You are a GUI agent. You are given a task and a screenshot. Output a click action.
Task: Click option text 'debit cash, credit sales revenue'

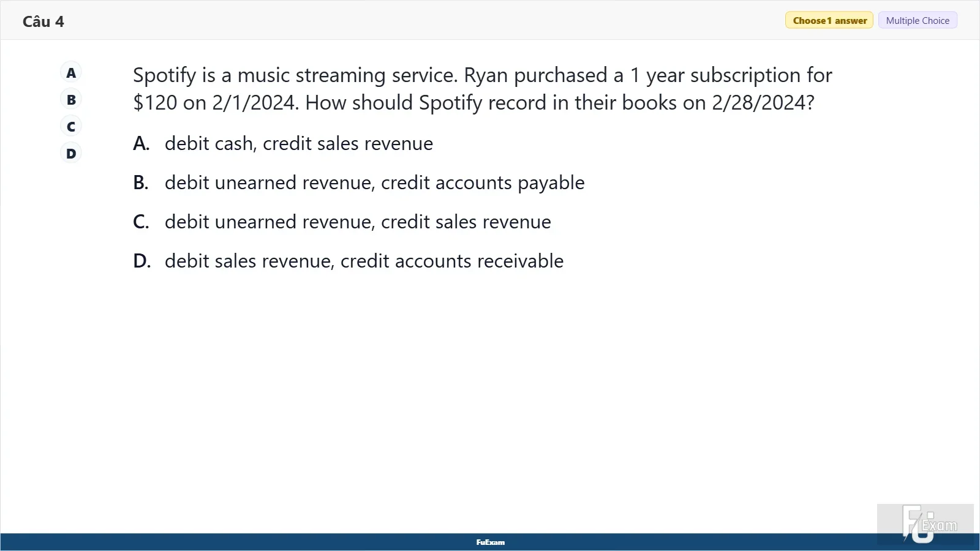click(299, 143)
